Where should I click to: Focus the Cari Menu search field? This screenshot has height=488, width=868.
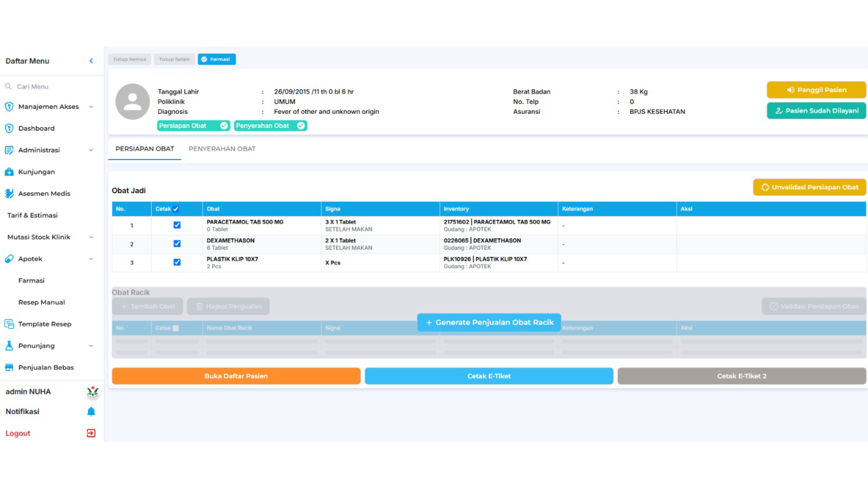[52, 86]
